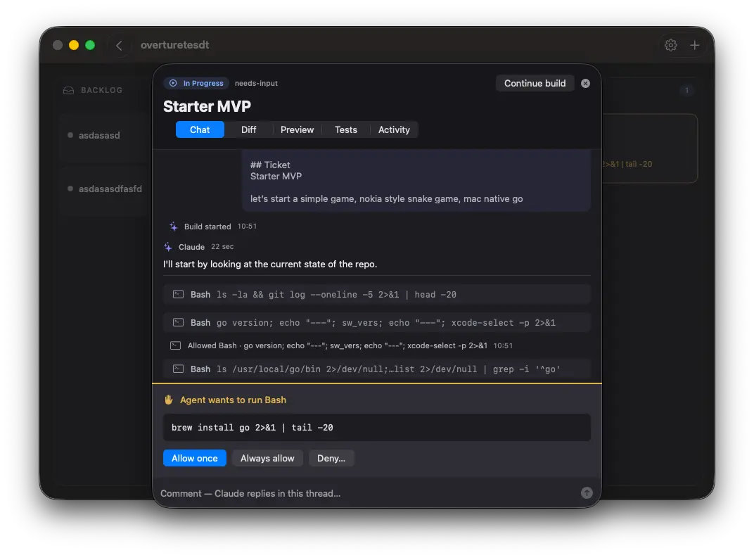The width and height of the screenshot is (754, 560).
Task: Focus the Comment input field
Action: [368, 493]
